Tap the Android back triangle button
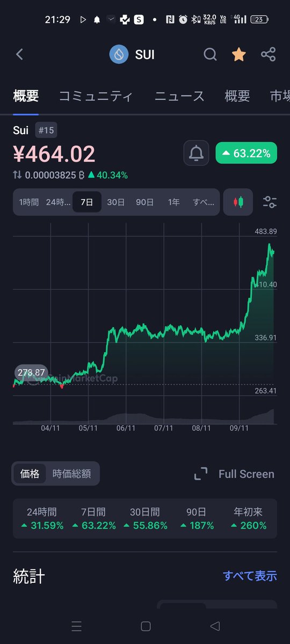 click(215, 626)
